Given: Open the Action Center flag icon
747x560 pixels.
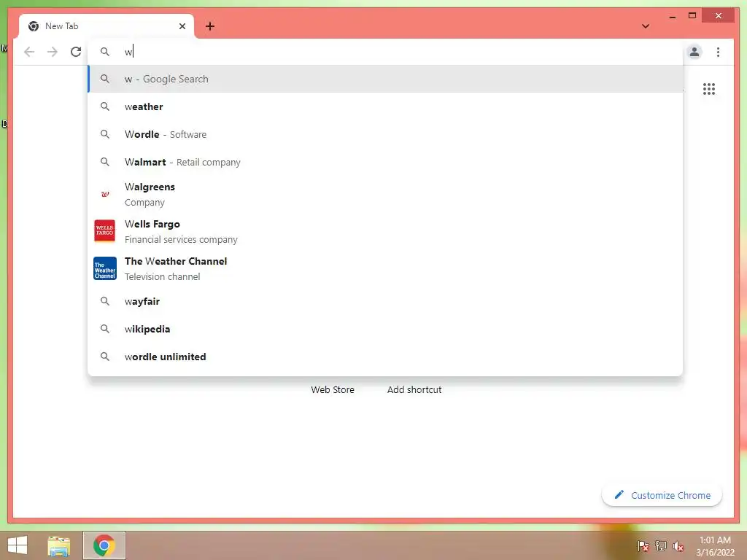Looking at the screenshot, I should (643, 545).
